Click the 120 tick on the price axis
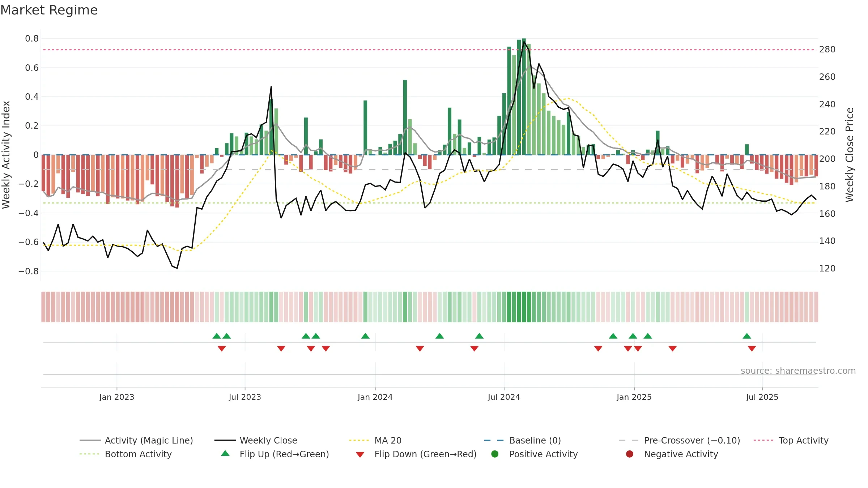This screenshot has height=488, width=868. [x=827, y=268]
